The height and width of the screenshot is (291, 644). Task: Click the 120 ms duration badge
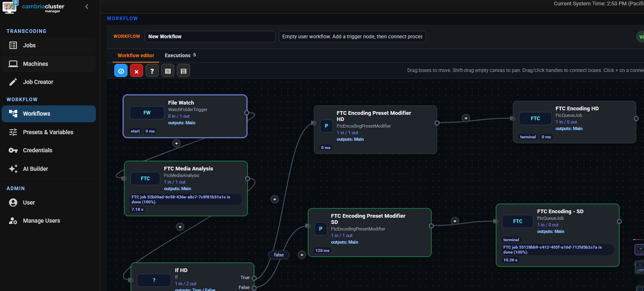(x=322, y=250)
